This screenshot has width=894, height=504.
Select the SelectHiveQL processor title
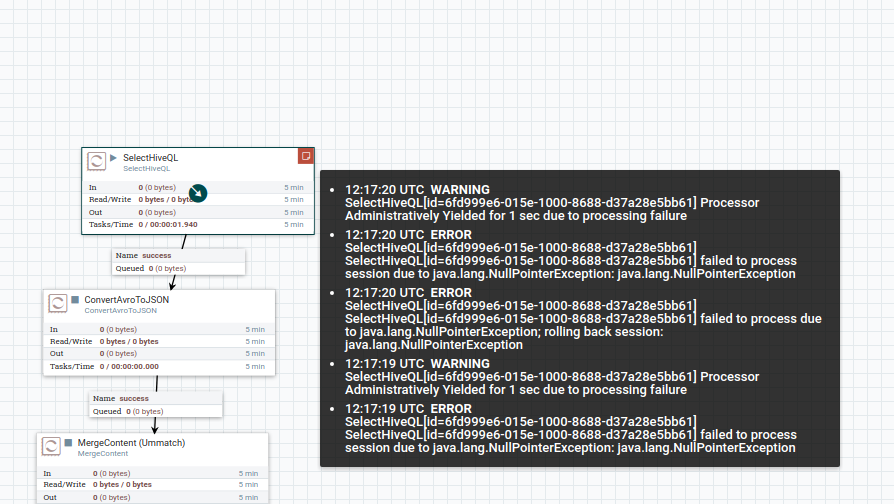coord(151,158)
